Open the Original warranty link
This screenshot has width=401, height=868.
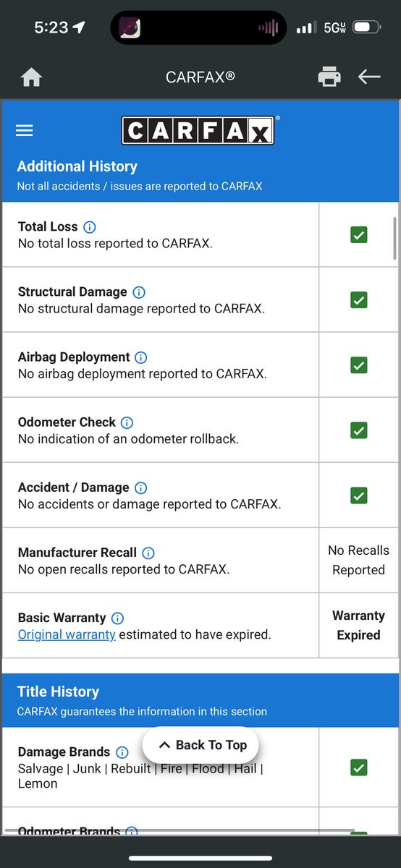[67, 634]
